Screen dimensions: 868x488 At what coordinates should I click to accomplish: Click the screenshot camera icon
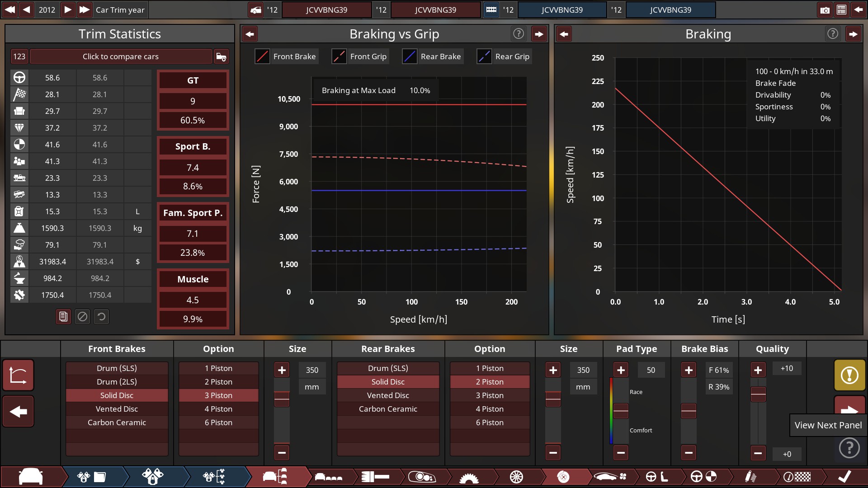pyautogui.click(x=825, y=10)
